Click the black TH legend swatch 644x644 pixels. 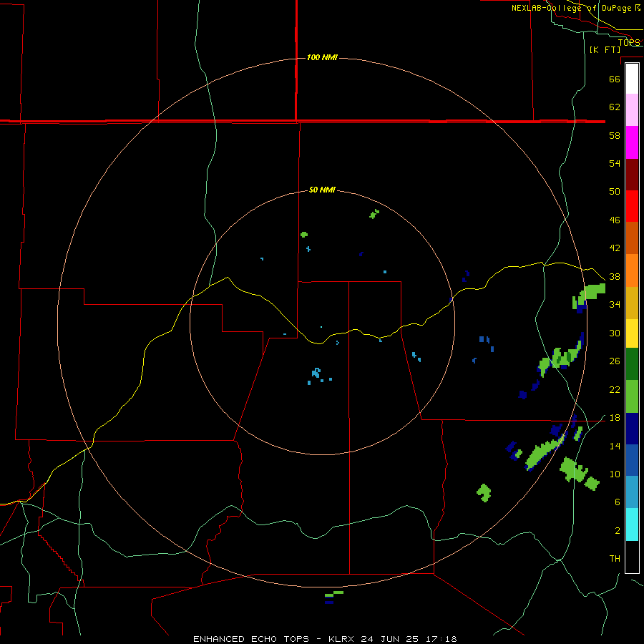point(632,557)
